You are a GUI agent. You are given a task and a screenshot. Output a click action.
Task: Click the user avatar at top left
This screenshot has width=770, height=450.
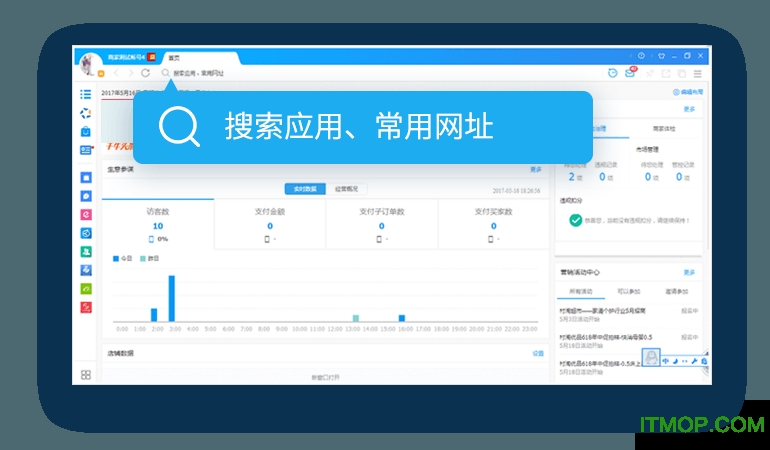tap(90, 62)
